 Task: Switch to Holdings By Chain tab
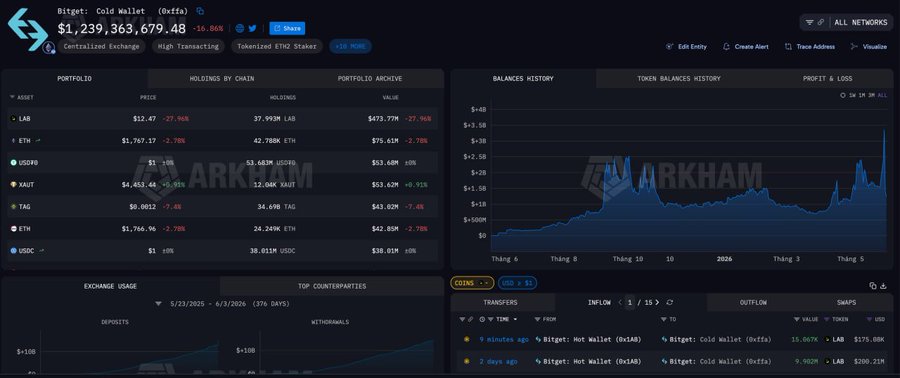pyautogui.click(x=222, y=79)
